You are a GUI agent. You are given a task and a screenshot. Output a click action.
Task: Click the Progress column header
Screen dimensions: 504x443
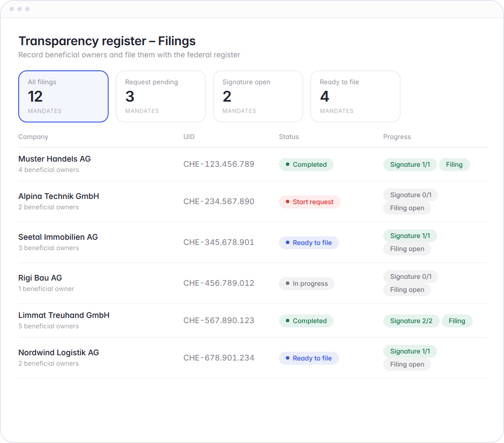tap(397, 137)
